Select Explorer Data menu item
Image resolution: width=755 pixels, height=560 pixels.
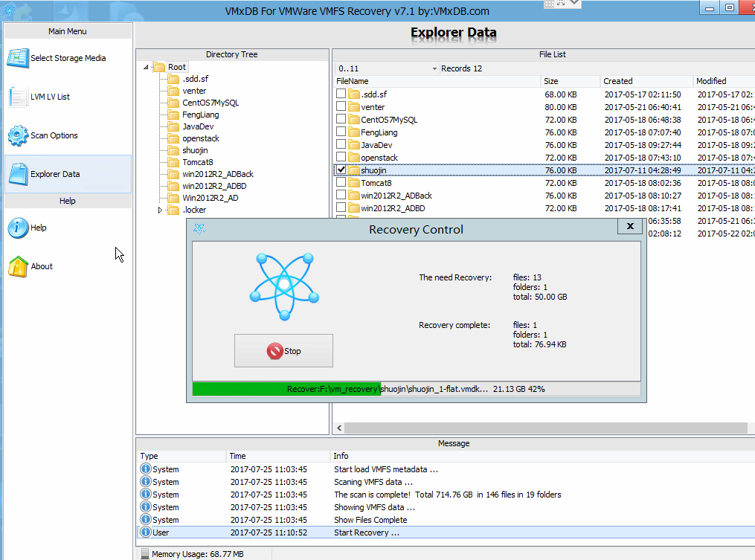(x=68, y=174)
